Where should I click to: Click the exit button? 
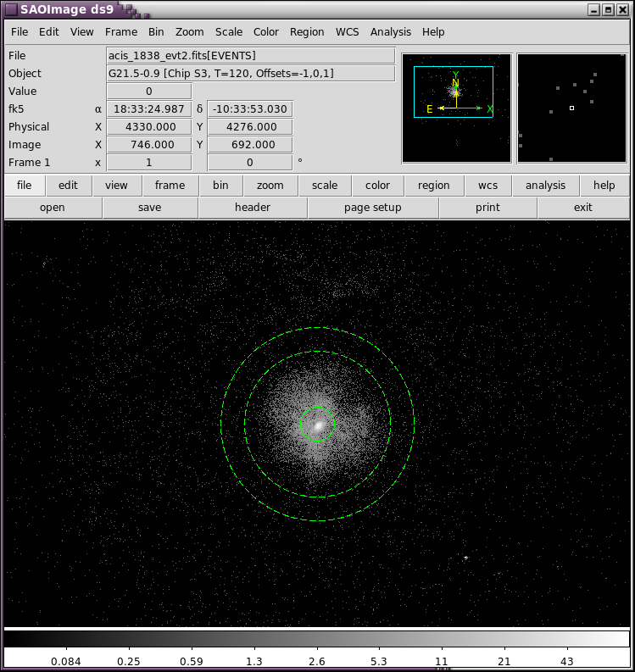click(582, 208)
